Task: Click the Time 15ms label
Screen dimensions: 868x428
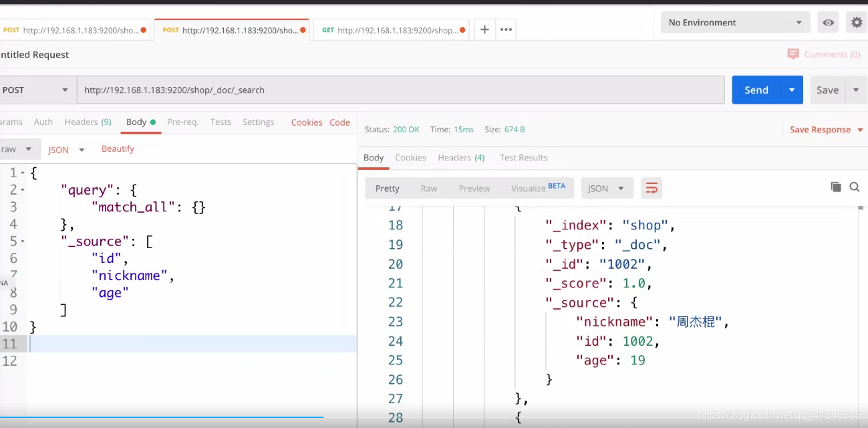Action: (x=452, y=129)
